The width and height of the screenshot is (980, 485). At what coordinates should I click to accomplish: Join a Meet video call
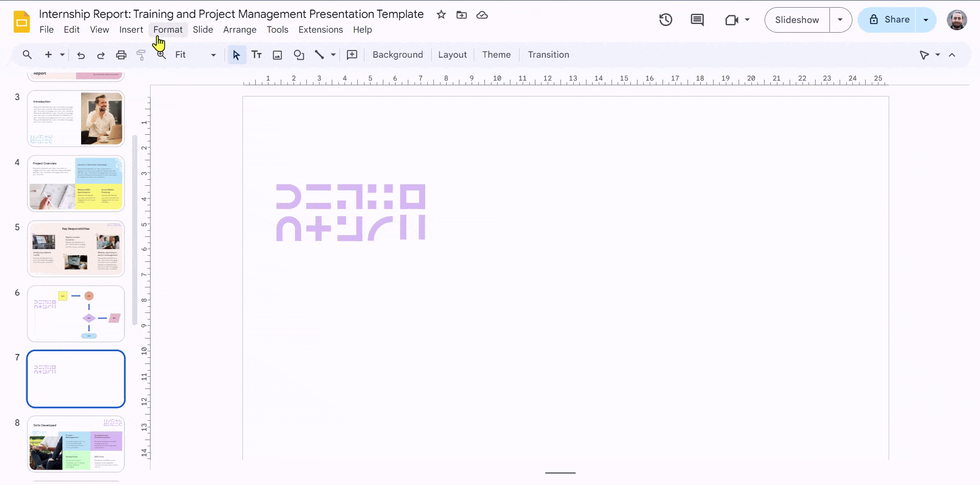click(733, 20)
